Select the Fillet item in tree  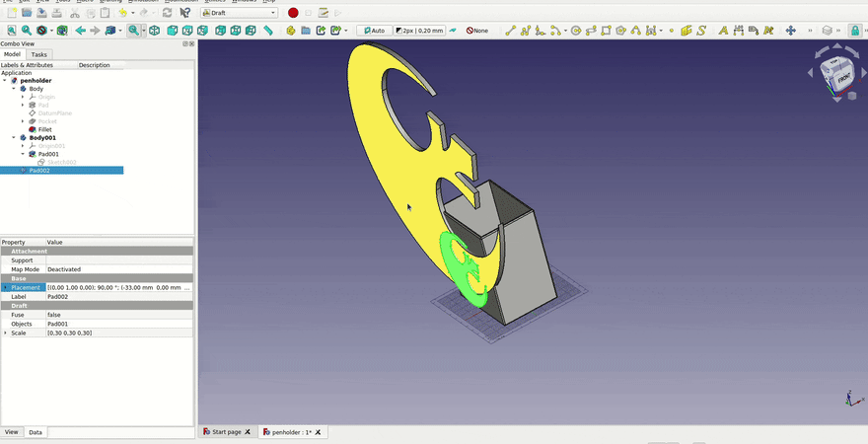44,129
